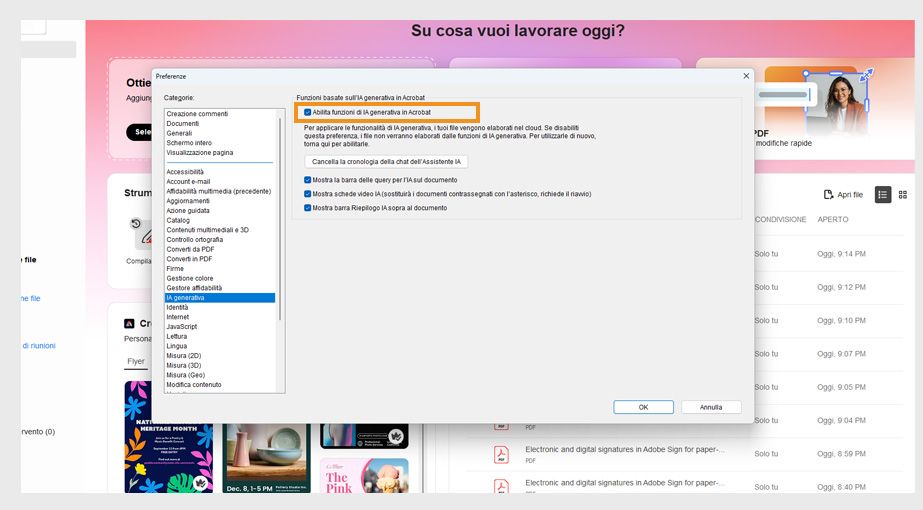
Task: Click PDF icon of 8:59 PM file
Action: tap(501, 453)
